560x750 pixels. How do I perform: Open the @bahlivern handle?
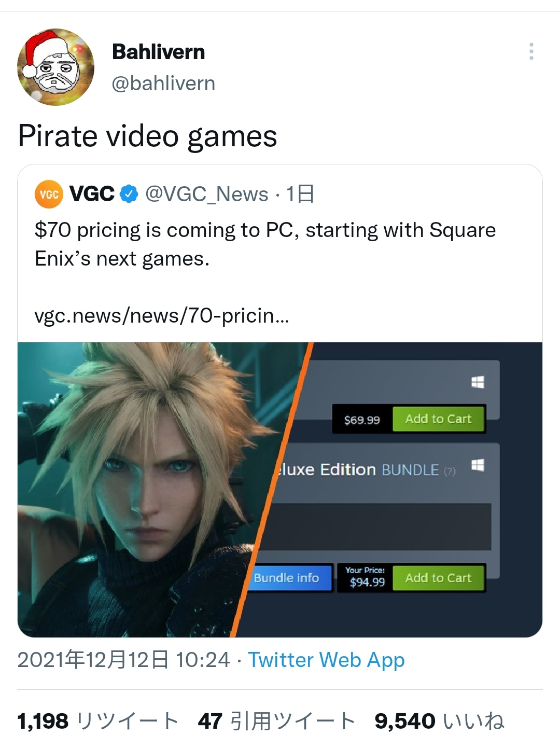click(163, 84)
